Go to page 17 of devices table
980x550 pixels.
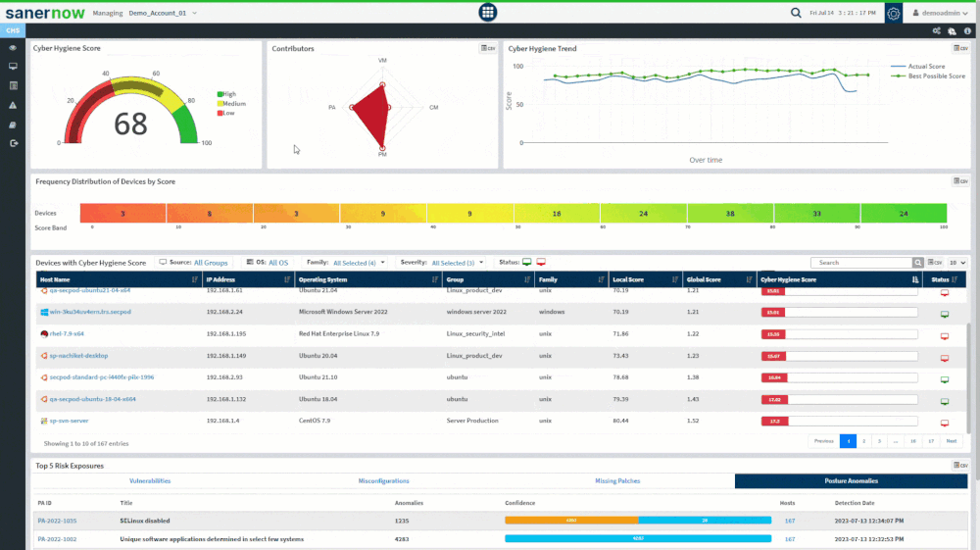click(931, 441)
